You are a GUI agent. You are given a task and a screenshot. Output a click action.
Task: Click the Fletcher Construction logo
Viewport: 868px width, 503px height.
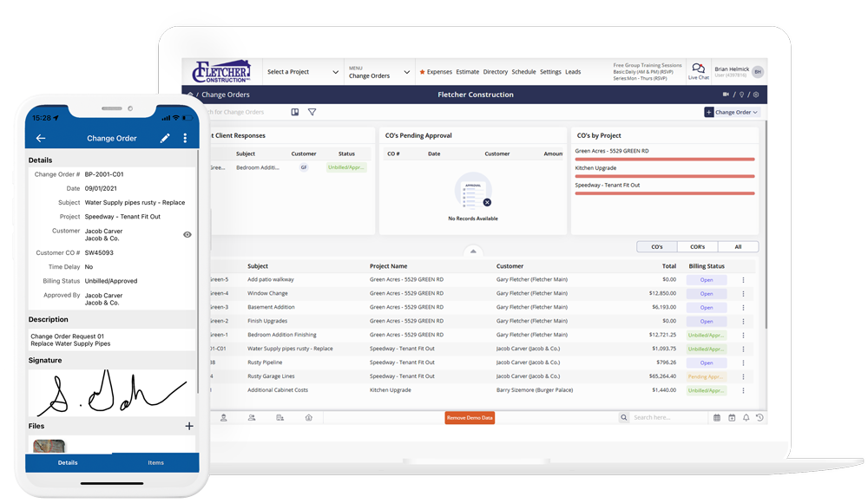(221, 71)
